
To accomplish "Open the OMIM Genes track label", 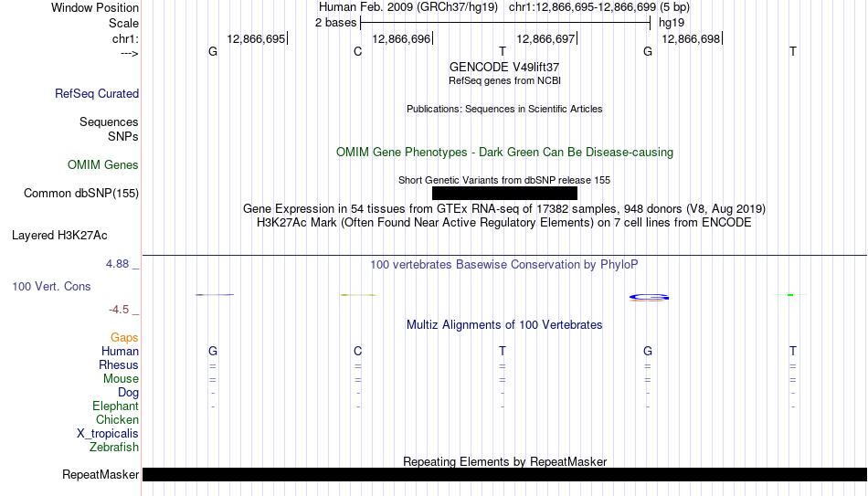I will pos(103,165).
